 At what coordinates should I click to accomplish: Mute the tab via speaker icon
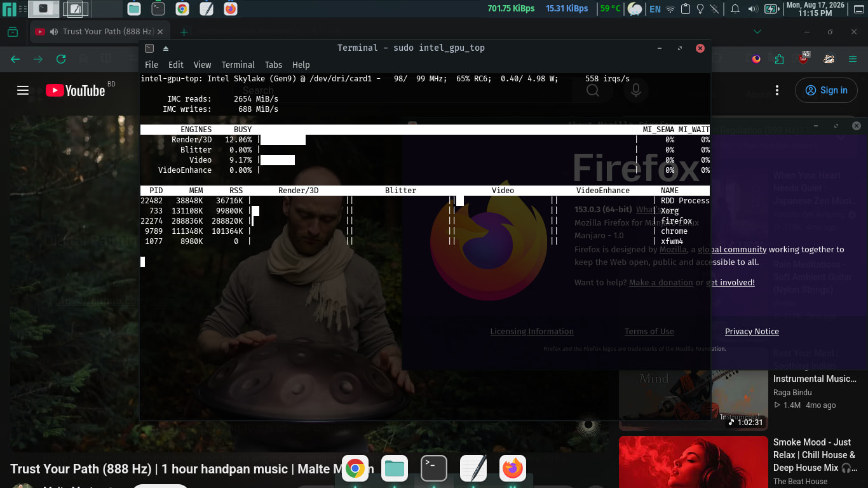point(54,32)
